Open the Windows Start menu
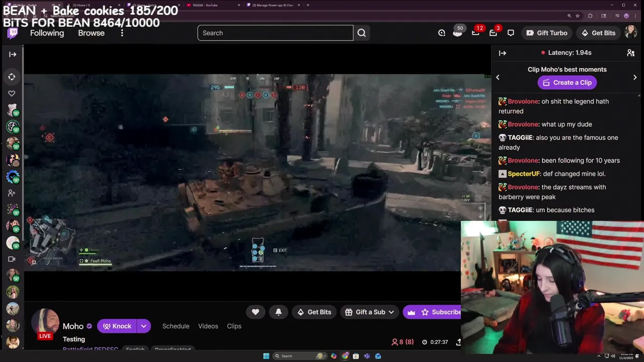This screenshot has height=362, width=644. pos(266,356)
